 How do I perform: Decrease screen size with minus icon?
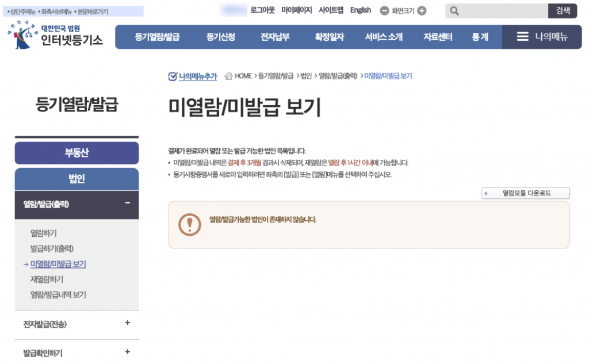[x=384, y=11]
